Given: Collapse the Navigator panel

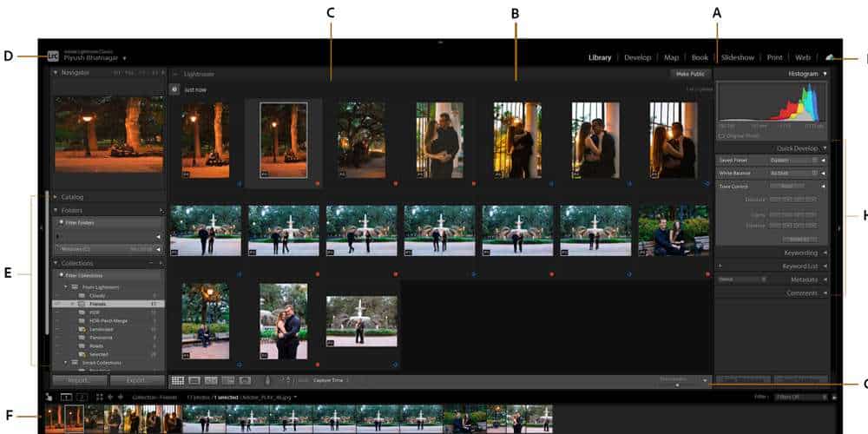Looking at the screenshot, I should point(56,73).
